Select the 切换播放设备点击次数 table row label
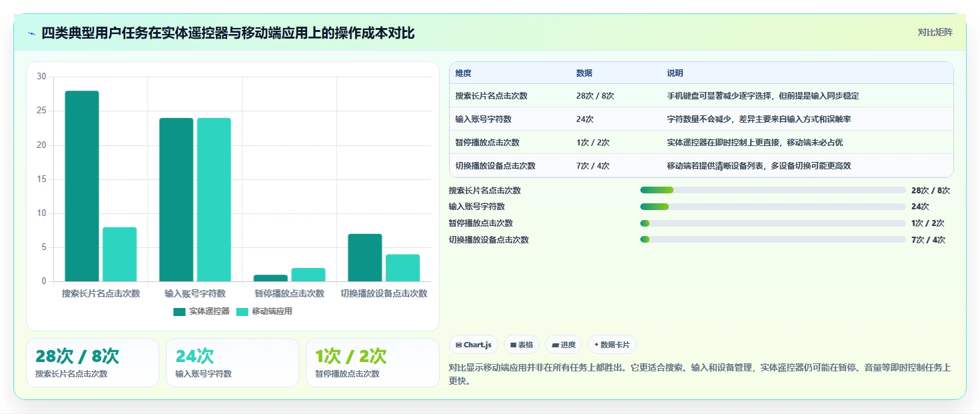This screenshot has width=980, height=414. [495, 166]
